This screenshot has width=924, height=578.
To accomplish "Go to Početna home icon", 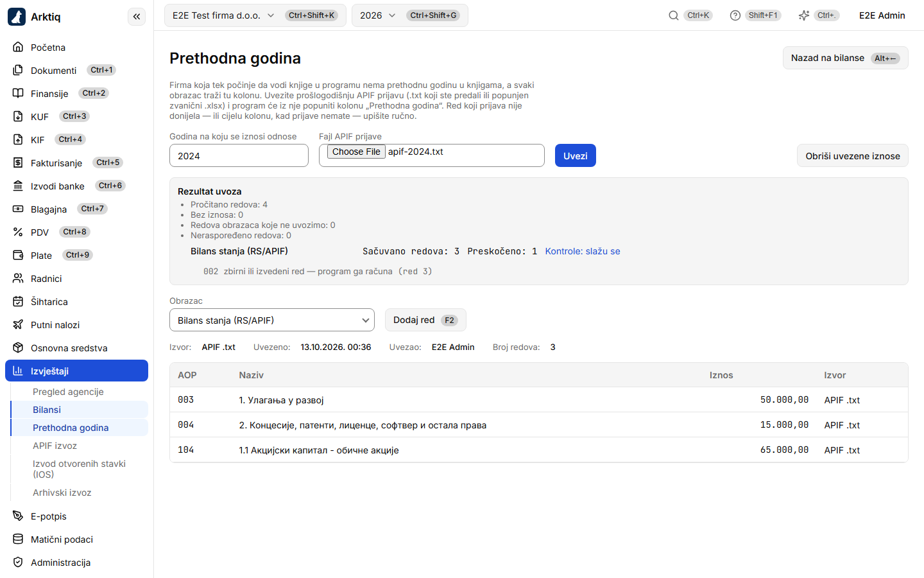I will (x=18, y=47).
